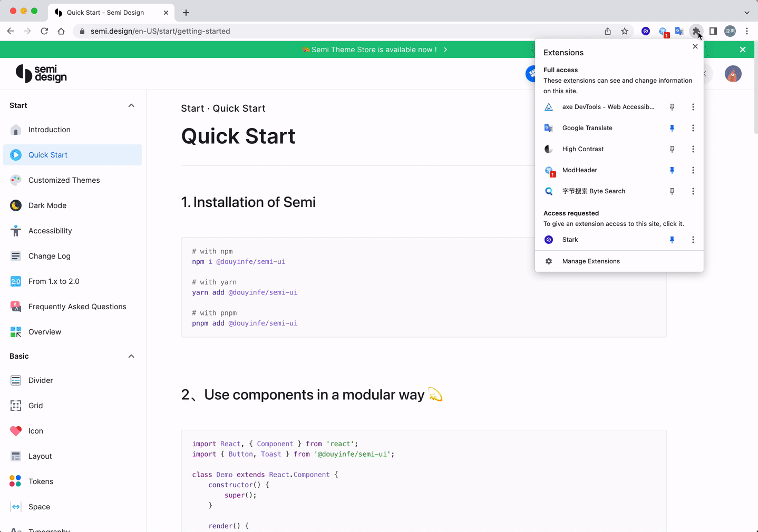Go to browser home page
The width and height of the screenshot is (758, 532).
click(x=61, y=31)
